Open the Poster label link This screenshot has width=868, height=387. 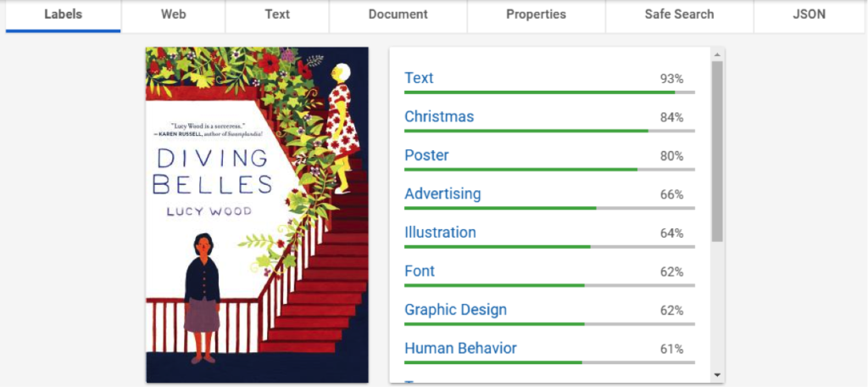[426, 155]
